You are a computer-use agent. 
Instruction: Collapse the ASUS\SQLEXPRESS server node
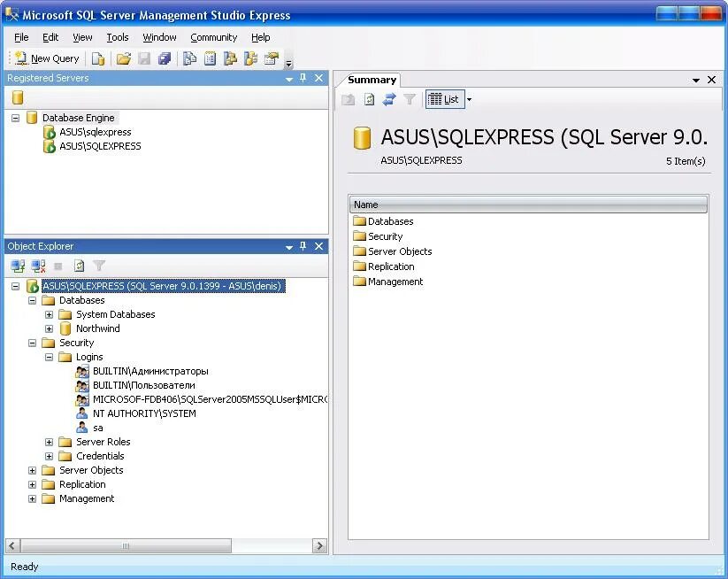pos(15,286)
